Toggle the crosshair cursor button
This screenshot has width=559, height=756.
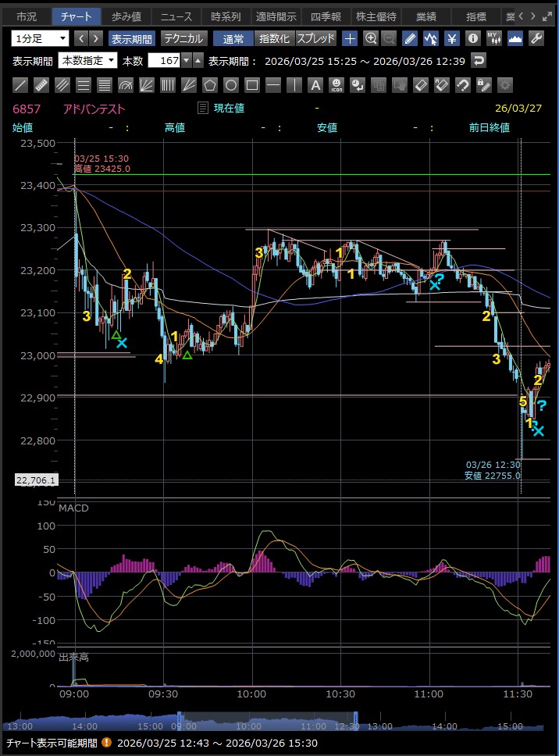pos(351,37)
